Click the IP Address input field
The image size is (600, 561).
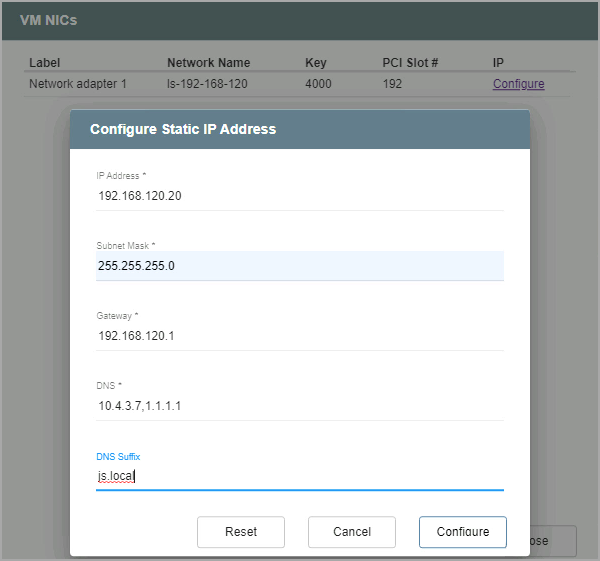pos(299,196)
